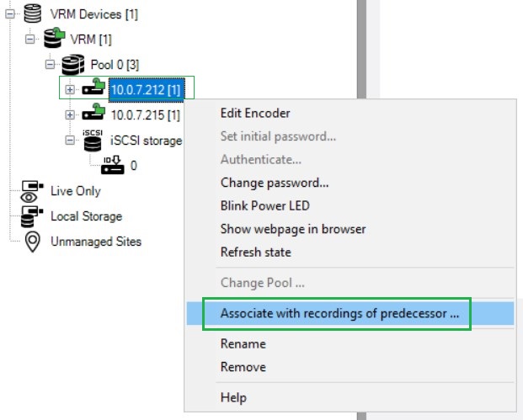The width and height of the screenshot is (523, 420).
Task: Click Change password menu entry
Action: [275, 183]
